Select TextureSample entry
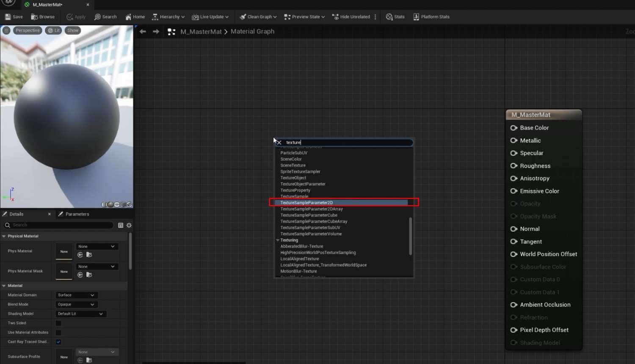Viewport: 635px width, 364px height. tap(294, 196)
